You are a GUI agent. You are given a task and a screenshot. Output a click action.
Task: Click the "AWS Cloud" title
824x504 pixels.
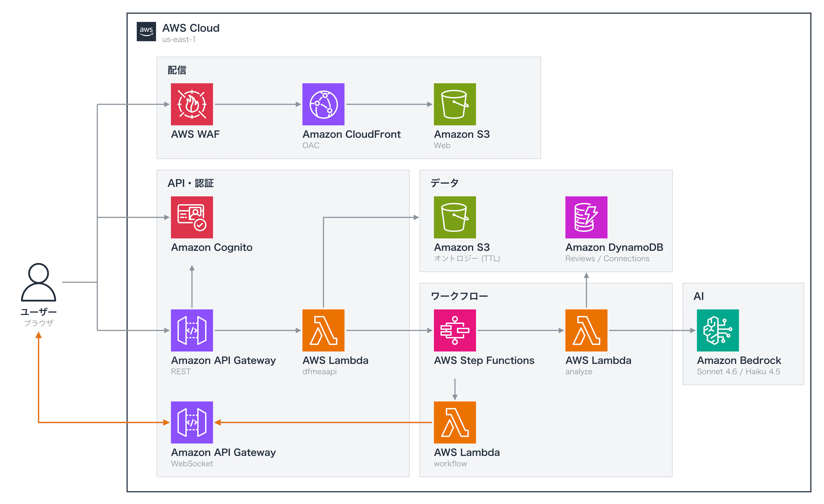coord(191,28)
